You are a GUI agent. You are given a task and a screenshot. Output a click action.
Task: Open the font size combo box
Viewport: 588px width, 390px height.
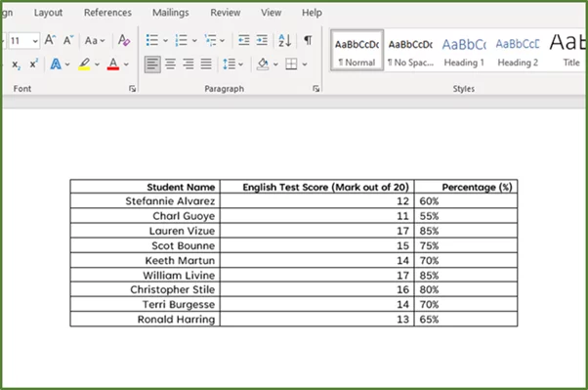click(23, 40)
